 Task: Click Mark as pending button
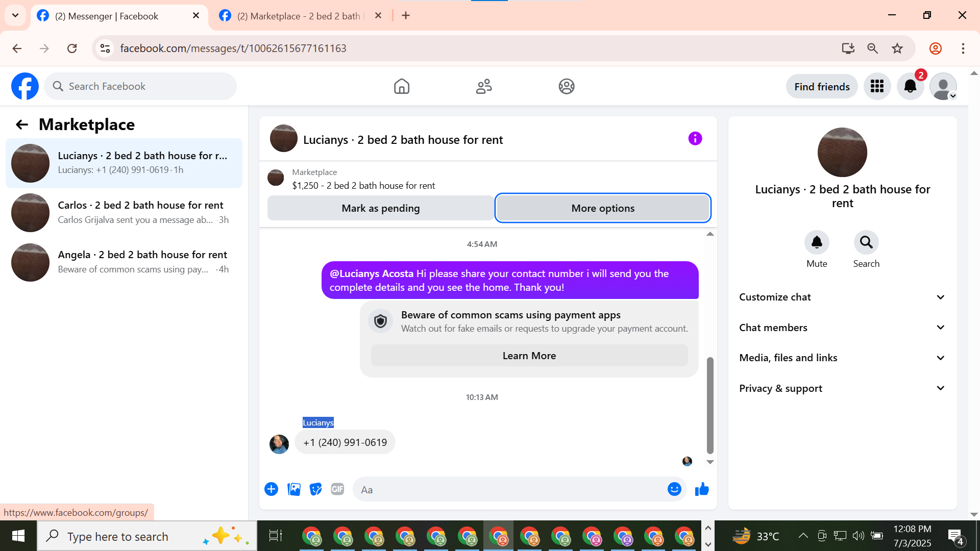pos(380,208)
